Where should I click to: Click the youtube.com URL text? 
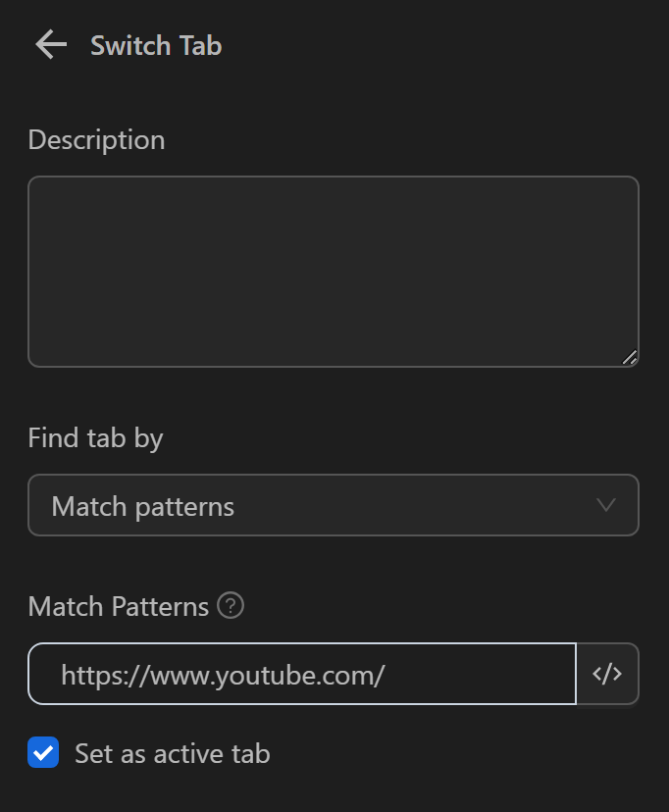[x=223, y=674]
